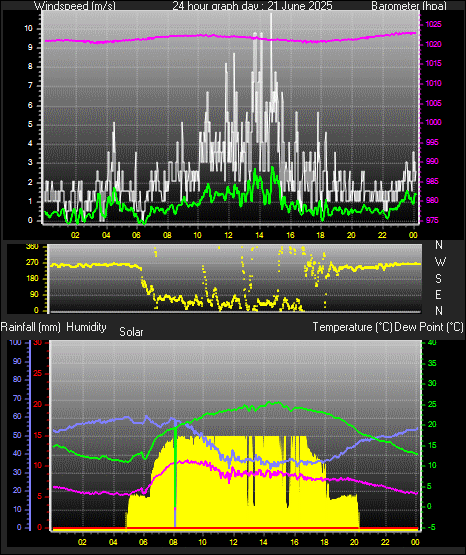Select the 1005 barometer axis value

click(x=433, y=103)
